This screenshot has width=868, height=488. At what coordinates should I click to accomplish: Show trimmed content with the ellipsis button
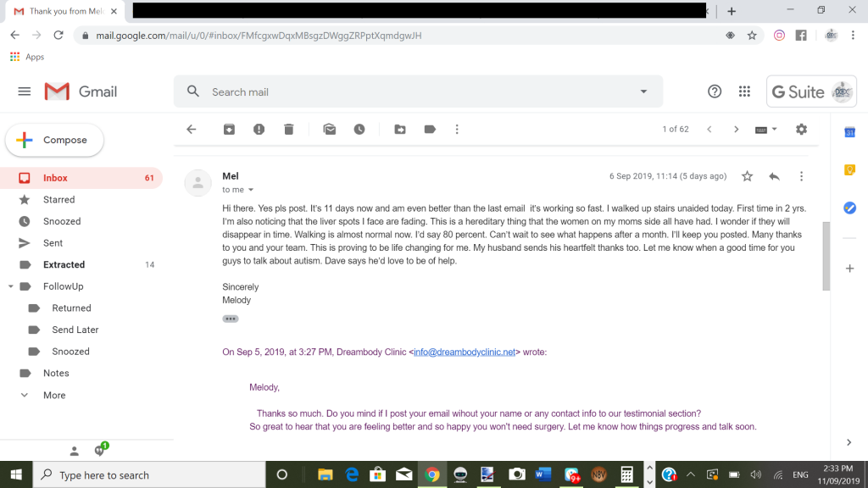pyautogui.click(x=231, y=319)
